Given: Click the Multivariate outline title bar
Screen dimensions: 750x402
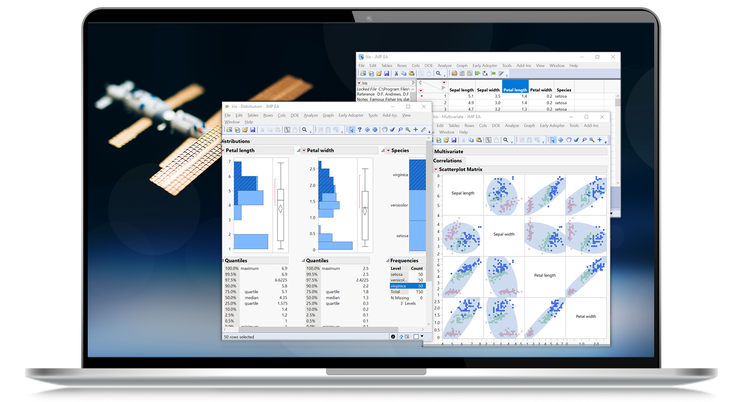Looking at the screenshot, I should 520,151.
